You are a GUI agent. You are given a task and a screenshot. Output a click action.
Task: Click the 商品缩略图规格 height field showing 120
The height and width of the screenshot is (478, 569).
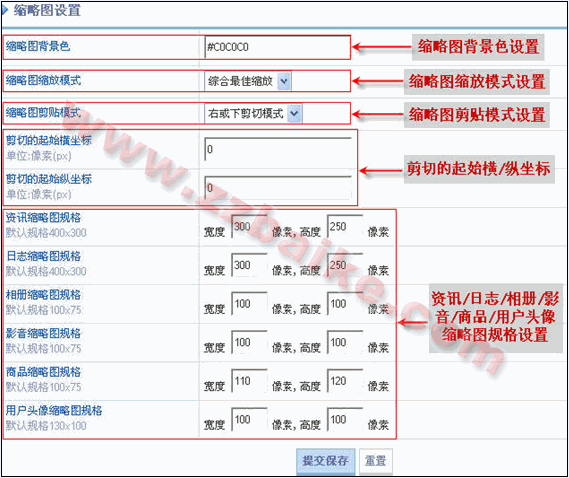[345, 381]
